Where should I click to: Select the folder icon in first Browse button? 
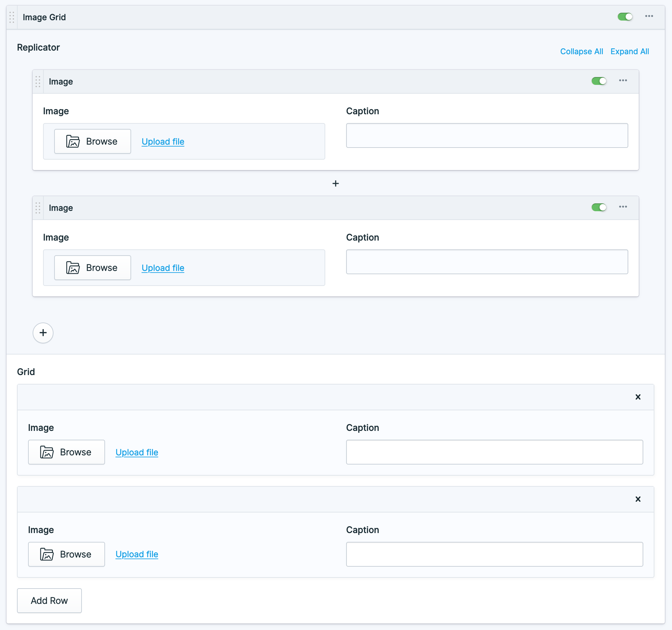73,141
